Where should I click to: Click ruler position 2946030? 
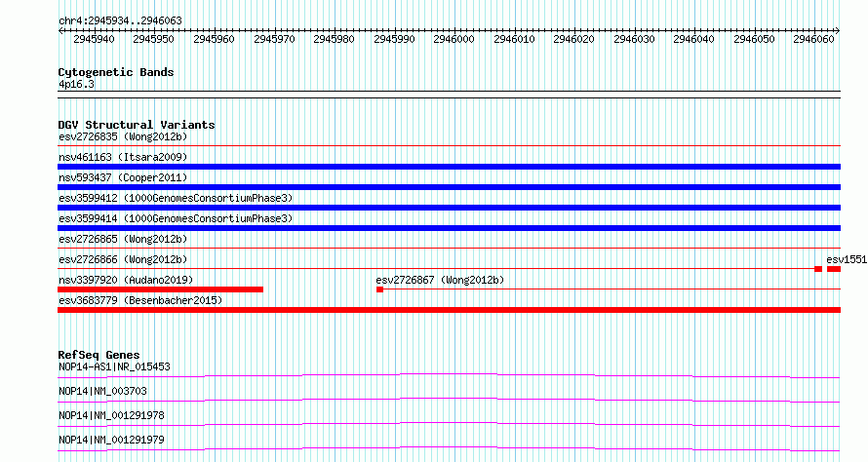pyautogui.click(x=634, y=39)
